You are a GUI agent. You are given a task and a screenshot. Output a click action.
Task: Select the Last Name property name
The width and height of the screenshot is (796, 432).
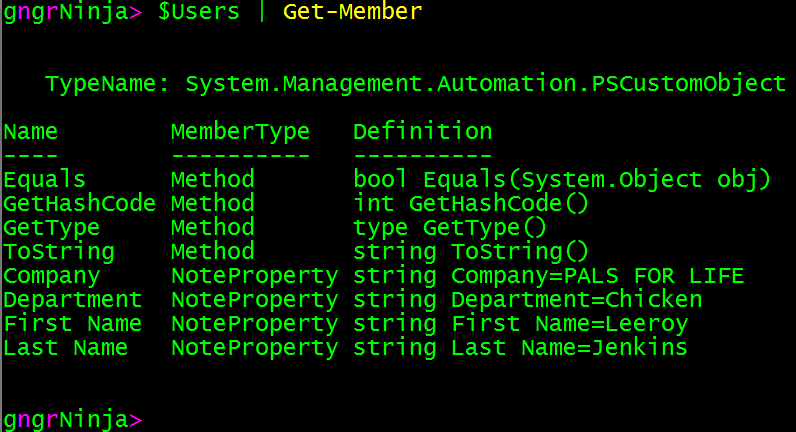pos(66,348)
